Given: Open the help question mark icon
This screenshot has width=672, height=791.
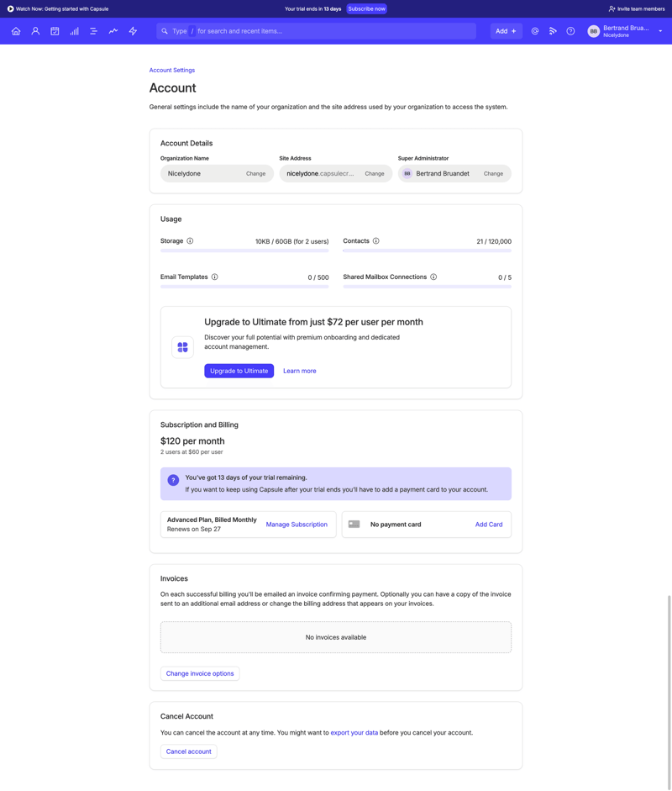Looking at the screenshot, I should point(570,31).
